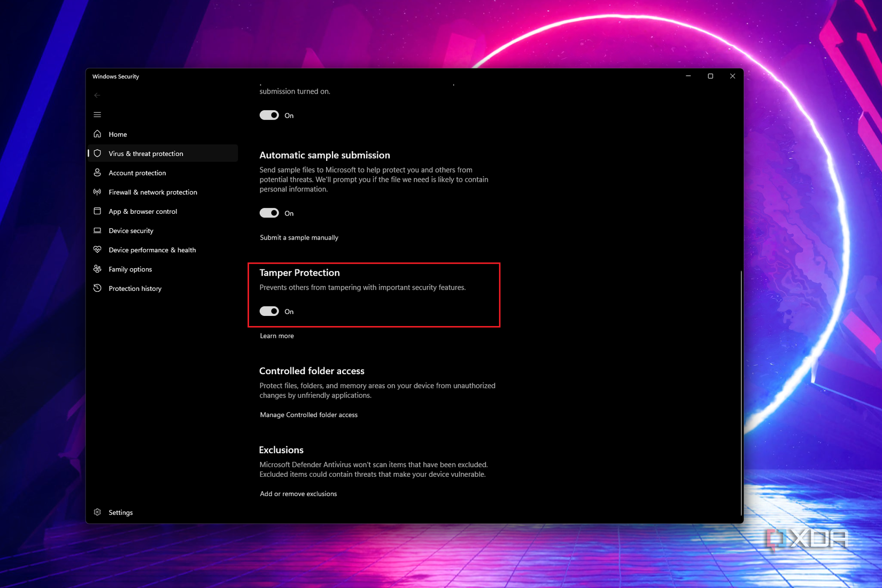Open the Home menu item
This screenshot has height=588, width=882.
(x=118, y=134)
